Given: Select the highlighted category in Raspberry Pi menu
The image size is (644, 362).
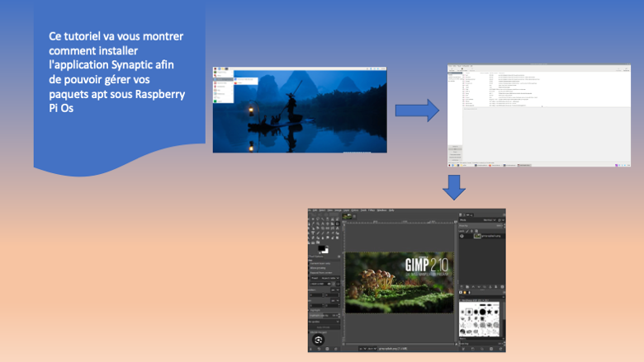Looking at the screenshot, I should [224, 79].
